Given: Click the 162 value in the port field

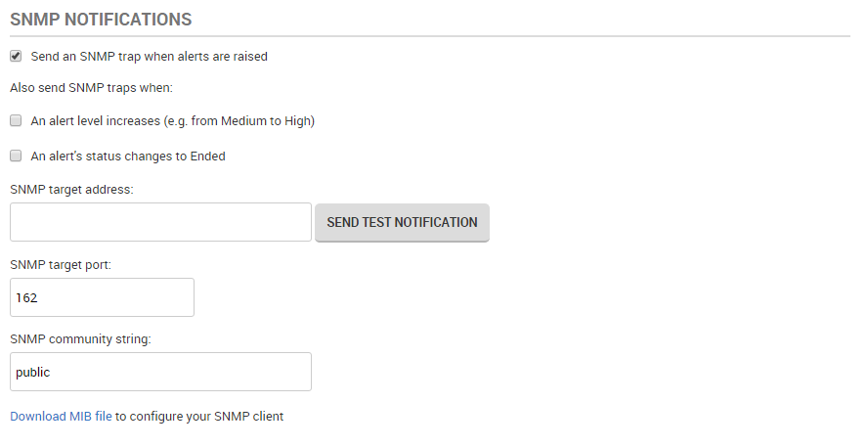Looking at the screenshot, I should [x=26, y=297].
